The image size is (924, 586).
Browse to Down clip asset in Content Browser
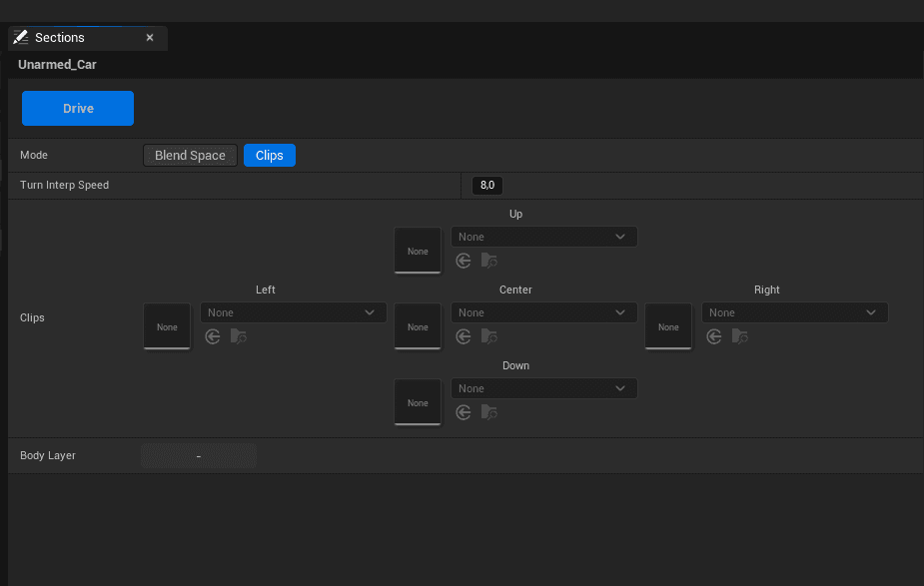489,412
